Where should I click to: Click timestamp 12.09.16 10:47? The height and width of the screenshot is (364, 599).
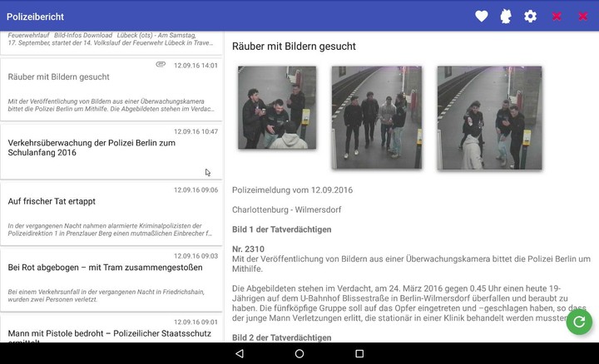click(x=196, y=131)
